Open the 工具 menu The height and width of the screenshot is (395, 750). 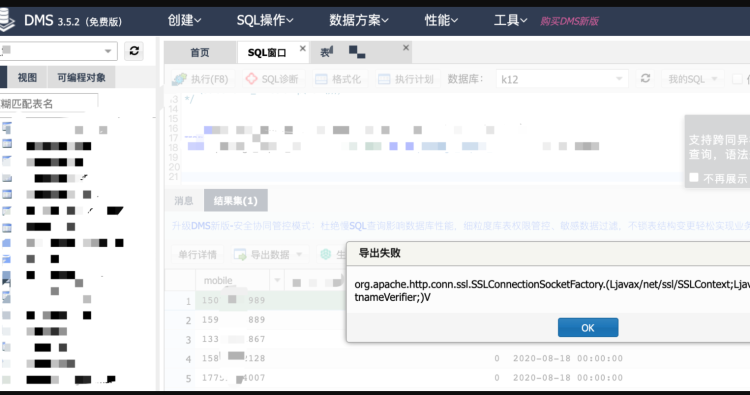510,20
